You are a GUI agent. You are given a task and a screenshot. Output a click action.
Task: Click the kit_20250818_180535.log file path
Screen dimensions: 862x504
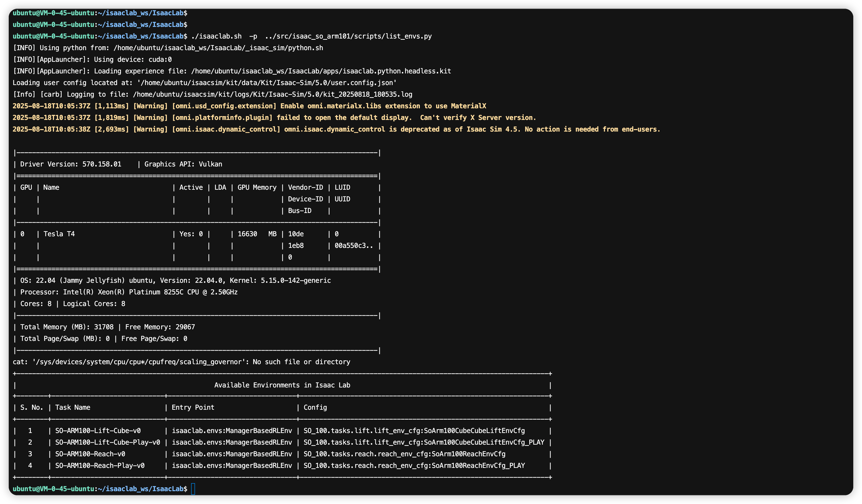[272, 94]
